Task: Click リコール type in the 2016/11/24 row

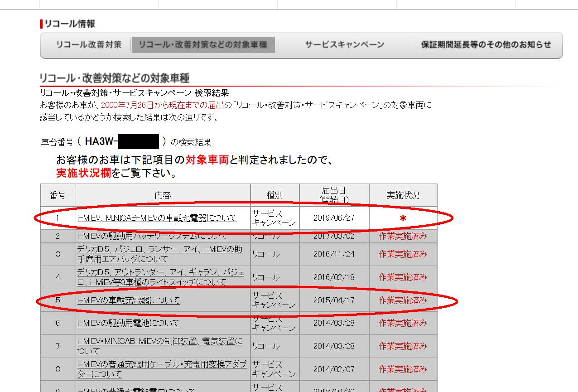Action: (x=265, y=254)
